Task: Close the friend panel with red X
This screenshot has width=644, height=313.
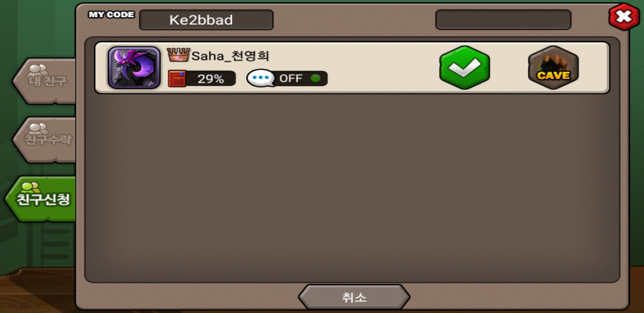Action: [x=624, y=17]
